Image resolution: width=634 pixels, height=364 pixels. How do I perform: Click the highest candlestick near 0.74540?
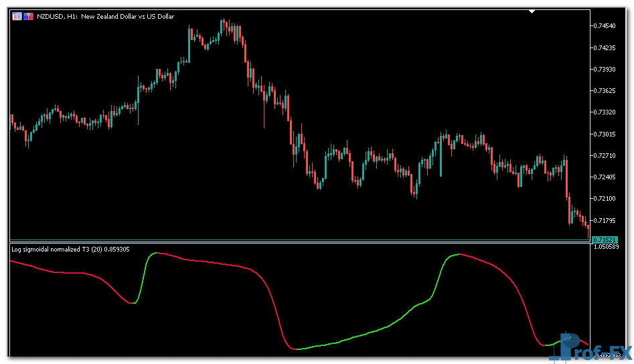(x=223, y=27)
